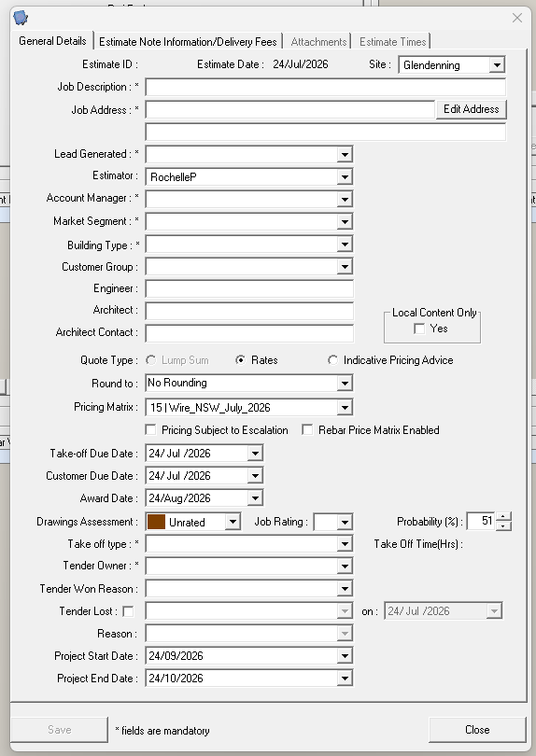This screenshot has height=756, width=536.
Task: Check the Local Content Only Yes box
Action: click(x=419, y=329)
